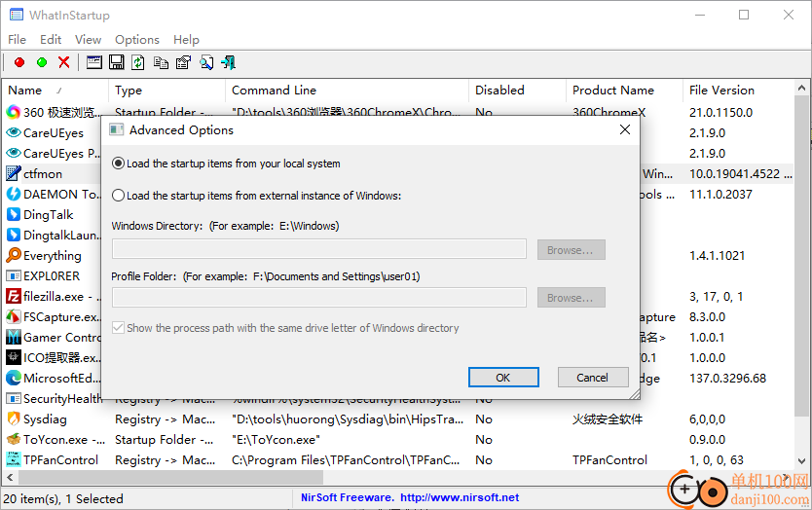Open the View menu
The height and width of the screenshot is (510, 812).
pyautogui.click(x=88, y=39)
